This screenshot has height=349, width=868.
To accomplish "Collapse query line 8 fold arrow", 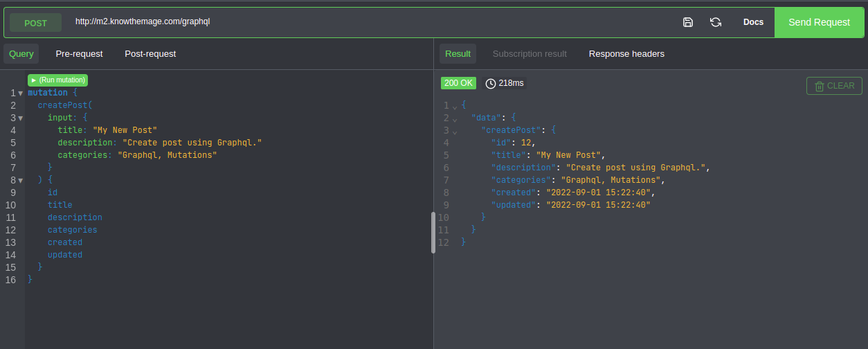I will click(x=21, y=180).
